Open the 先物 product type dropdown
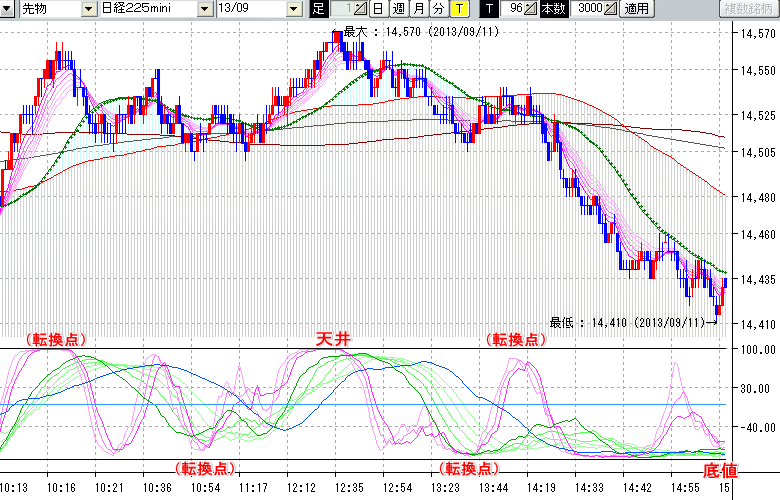This screenshot has width=780, height=500. pos(90,9)
